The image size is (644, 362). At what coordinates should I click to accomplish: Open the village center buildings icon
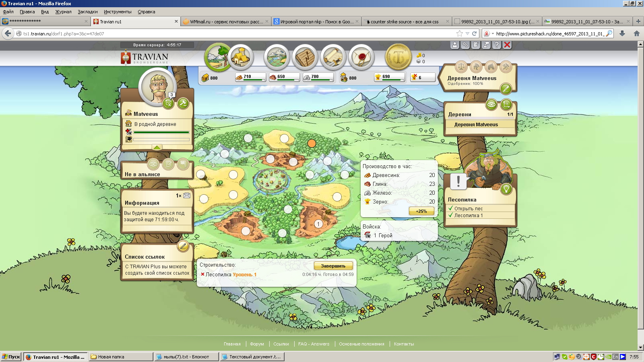[x=241, y=57]
